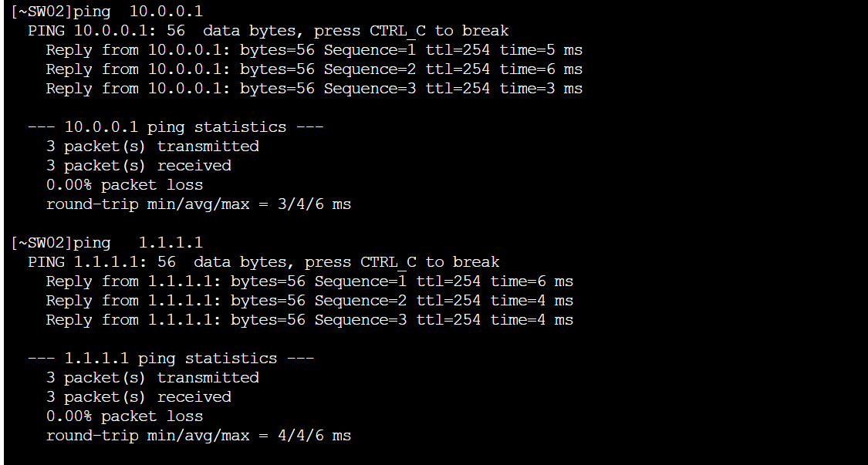The image size is (868, 465).
Task: Select the Sequence=1 reply from 10.0.0.1
Action: (314, 50)
